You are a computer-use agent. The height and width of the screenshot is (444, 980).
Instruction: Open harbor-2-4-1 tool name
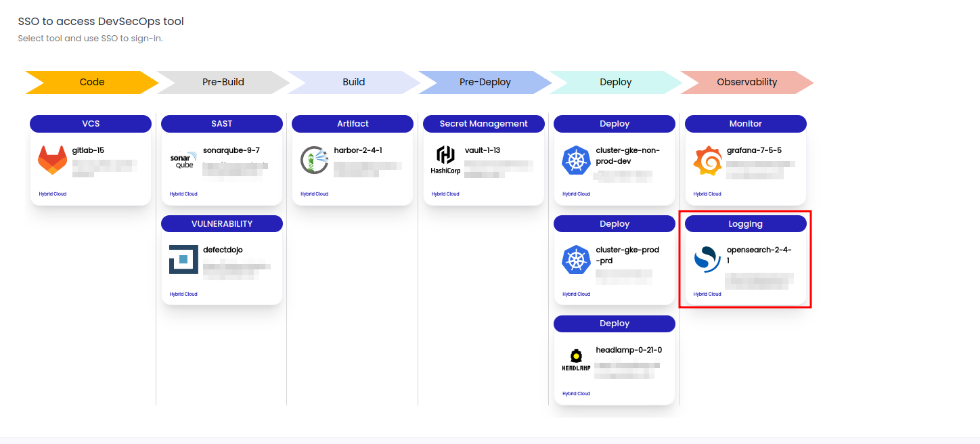point(358,150)
